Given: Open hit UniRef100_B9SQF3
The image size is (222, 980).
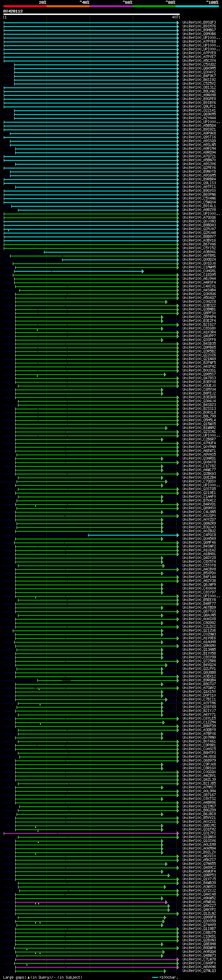Looking at the screenshot, I should coord(199,23).
